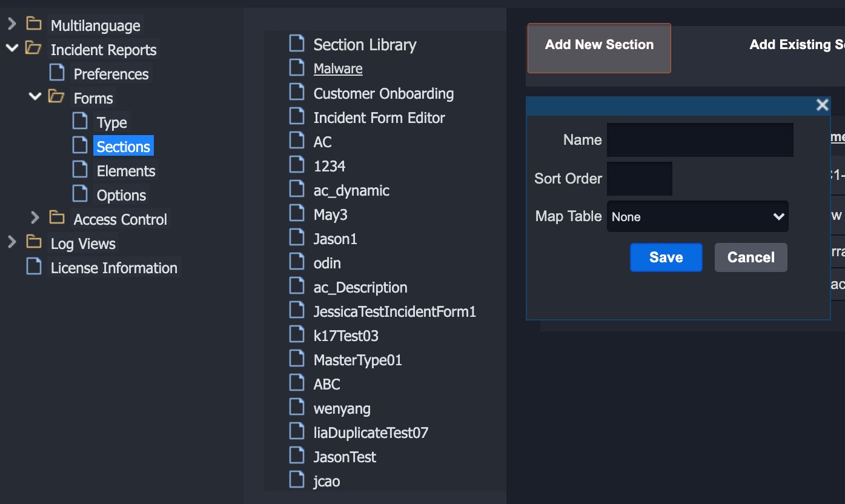Save the new section dialog
The image size is (845, 504).
(666, 257)
